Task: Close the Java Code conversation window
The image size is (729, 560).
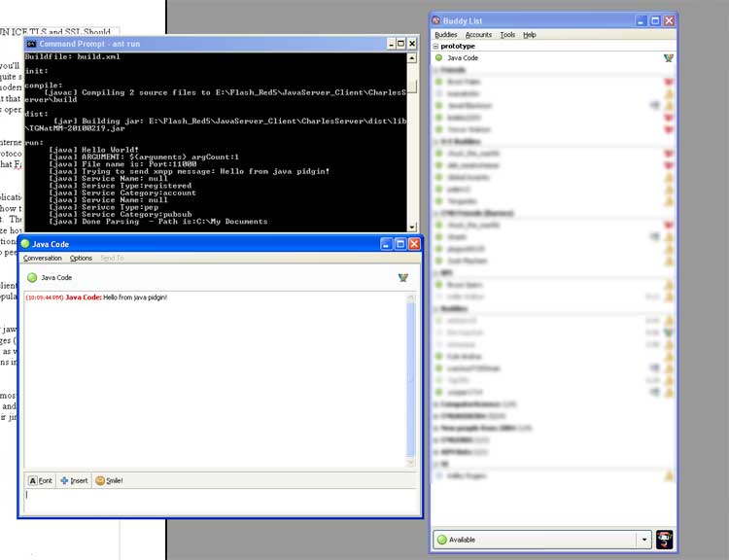Action: [x=414, y=244]
